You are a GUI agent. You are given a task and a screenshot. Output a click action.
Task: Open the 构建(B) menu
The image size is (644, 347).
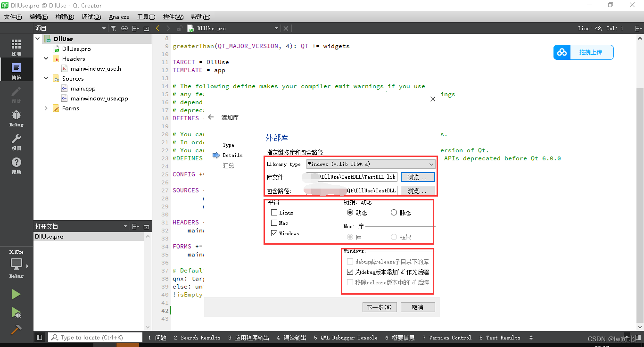(65, 17)
